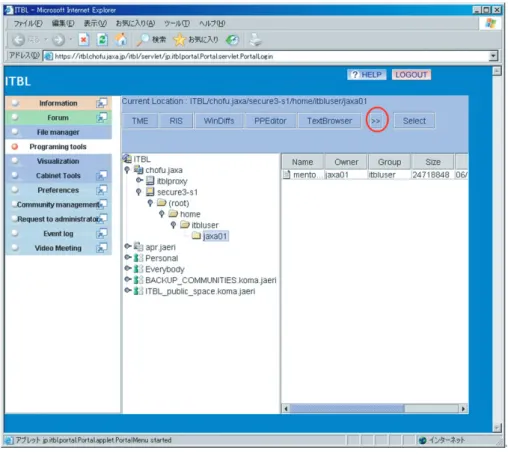Open the ツール menu
The width and height of the screenshot is (508, 456).
(x=177, y=23)
